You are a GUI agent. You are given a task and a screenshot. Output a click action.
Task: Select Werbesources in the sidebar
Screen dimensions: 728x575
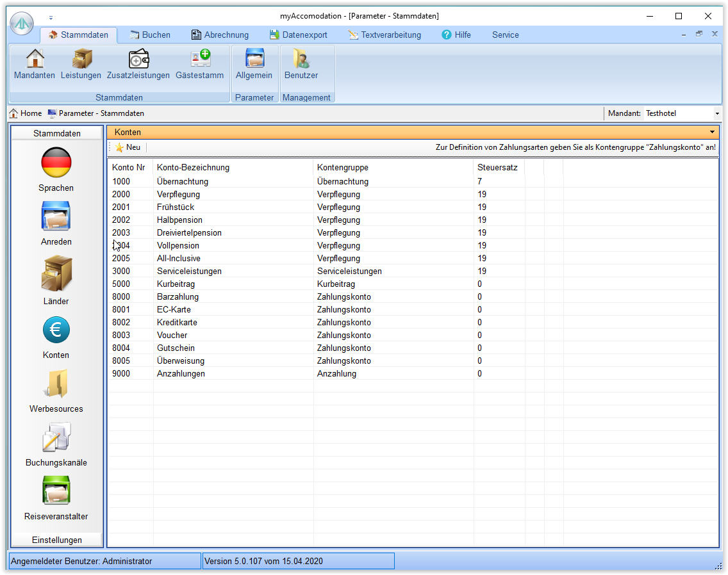point(56,391)
